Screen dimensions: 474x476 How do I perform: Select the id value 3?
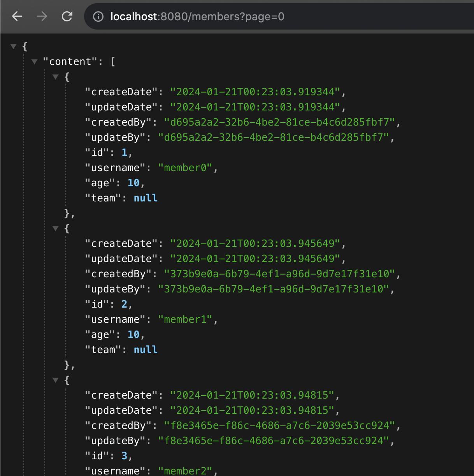(125, 456)
